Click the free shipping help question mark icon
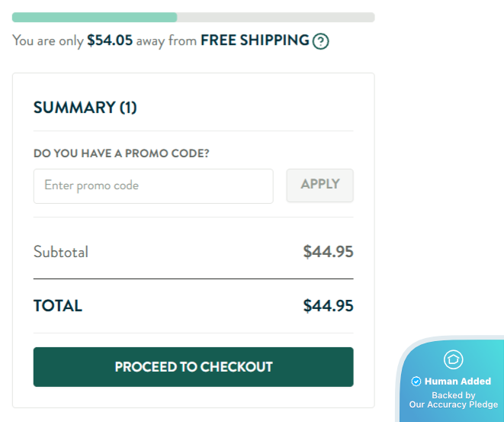The height and width of the screenshot is (422, 504). (x=321, y=41)
